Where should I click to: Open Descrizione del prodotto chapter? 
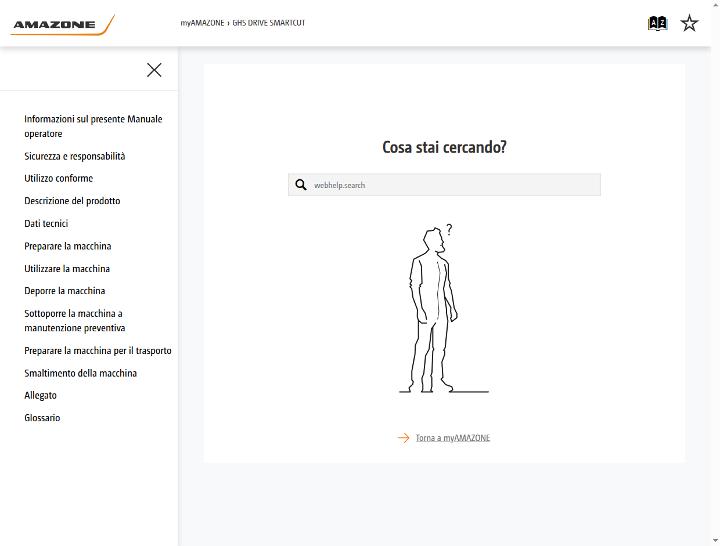[x=72, y=201]
